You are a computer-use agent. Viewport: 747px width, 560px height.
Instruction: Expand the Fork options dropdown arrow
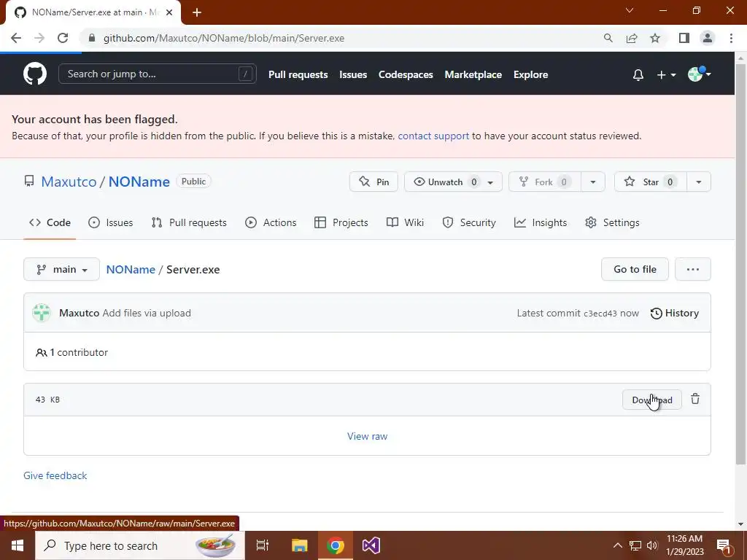coord(592,182)
